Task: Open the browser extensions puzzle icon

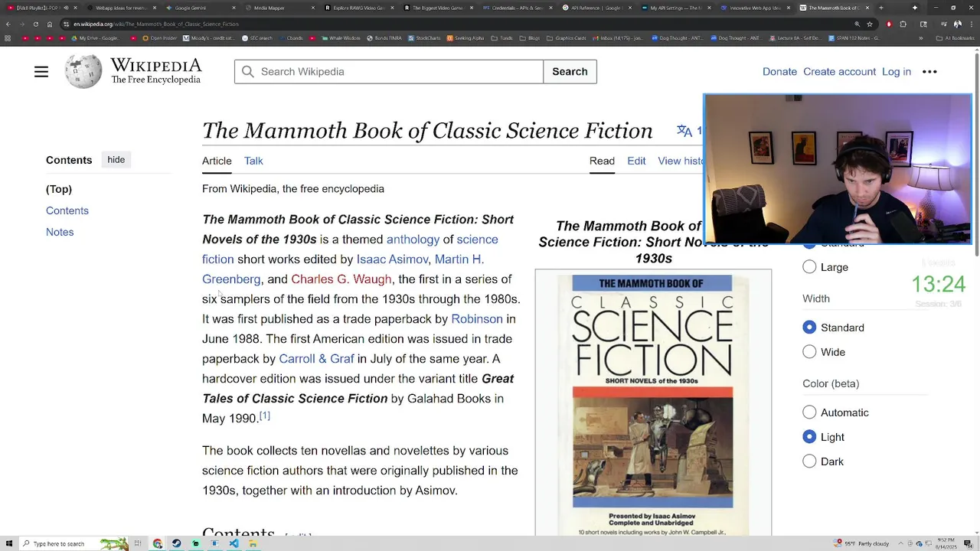Action: [903, 24]
